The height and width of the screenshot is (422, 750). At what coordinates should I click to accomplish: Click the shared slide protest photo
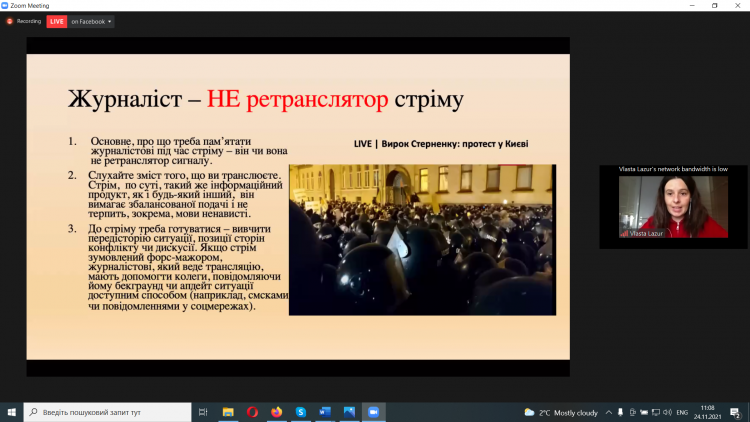[x=422, y=240]
